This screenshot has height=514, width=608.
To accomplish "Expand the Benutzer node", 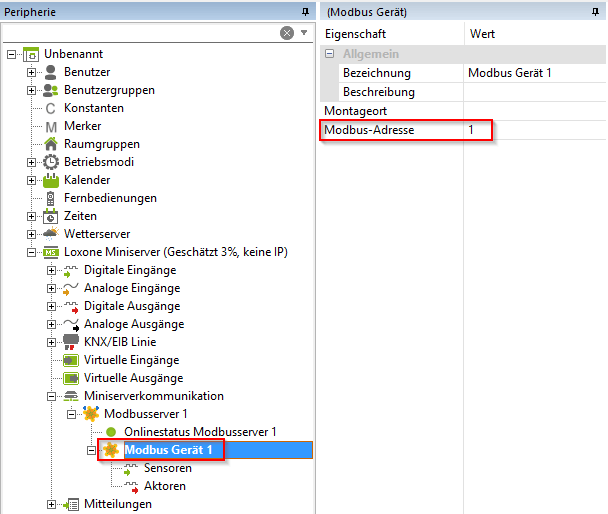I will click(x=31, y=72).
